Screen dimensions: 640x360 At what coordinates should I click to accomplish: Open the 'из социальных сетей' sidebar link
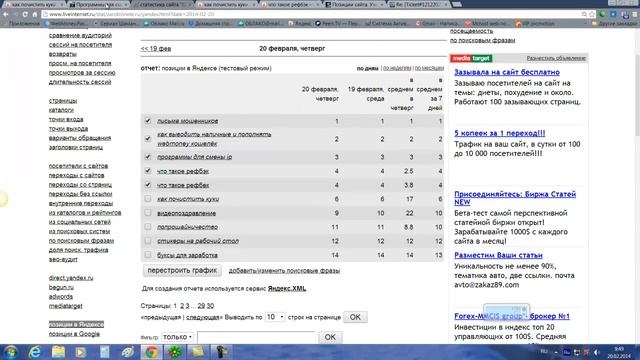[80, 222]
